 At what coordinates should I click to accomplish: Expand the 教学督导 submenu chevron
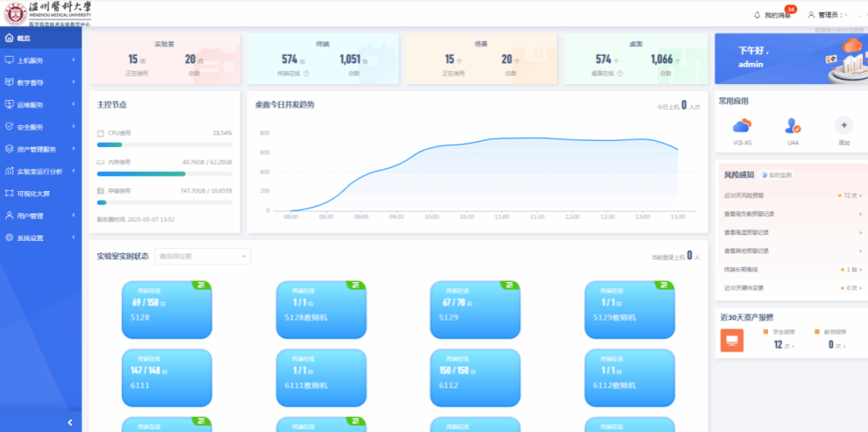(74, 82)
